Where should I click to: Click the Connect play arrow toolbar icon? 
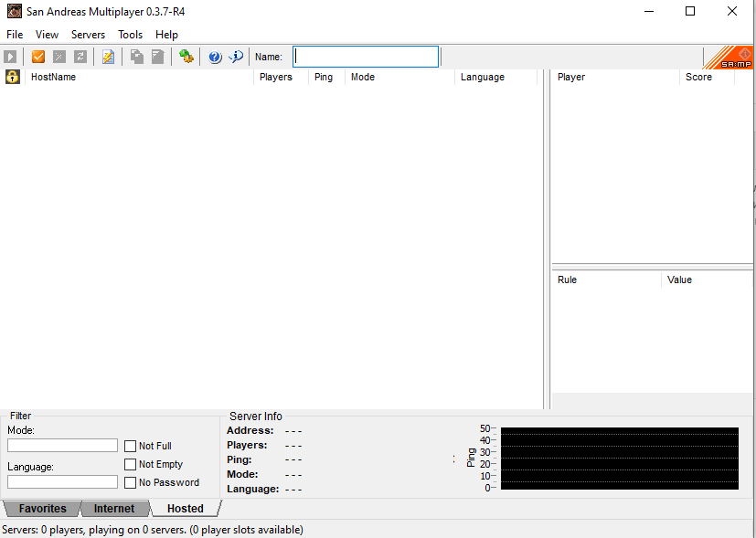pyautogui.click(x=11, y=57)
